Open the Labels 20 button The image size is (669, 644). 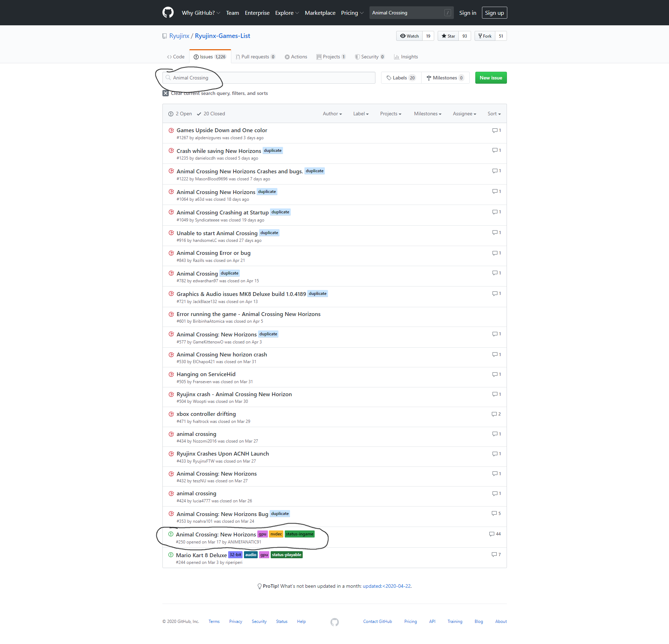pos(401,78)
